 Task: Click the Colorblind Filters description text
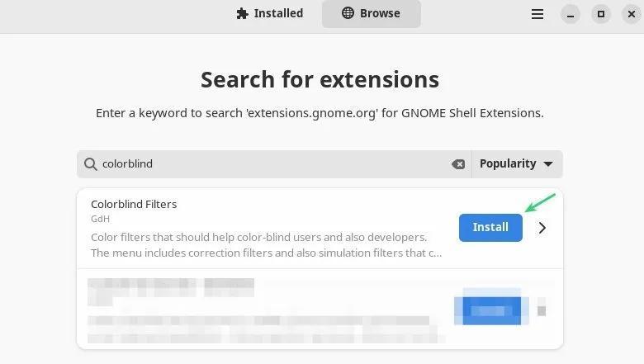[x=264, y=244]
